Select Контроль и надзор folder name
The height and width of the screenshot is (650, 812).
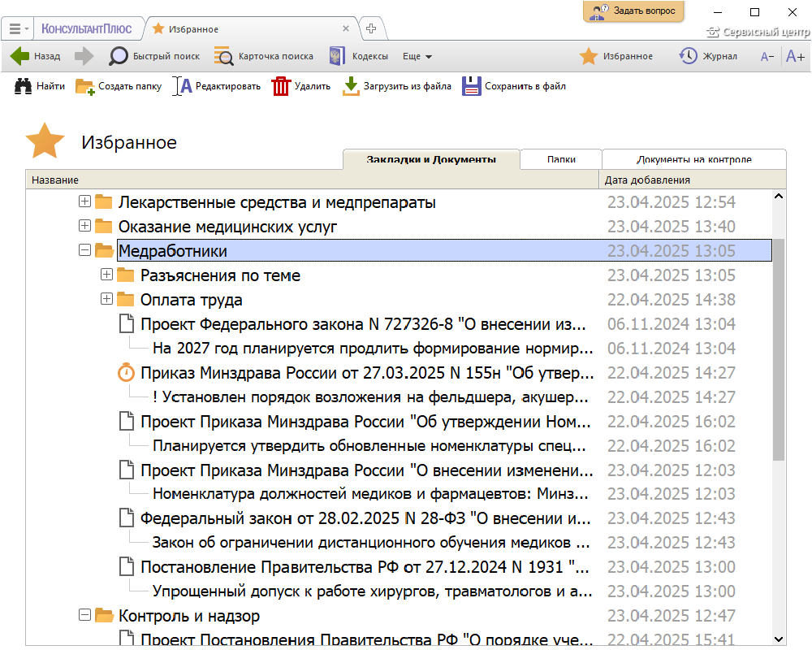pyautogui.click(x=189, y=616)
